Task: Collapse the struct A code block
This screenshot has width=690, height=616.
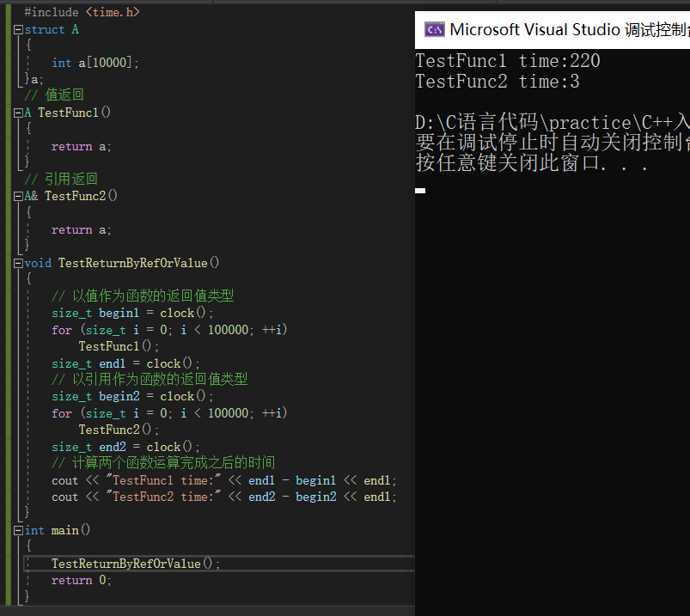Action: coord(18,29)
